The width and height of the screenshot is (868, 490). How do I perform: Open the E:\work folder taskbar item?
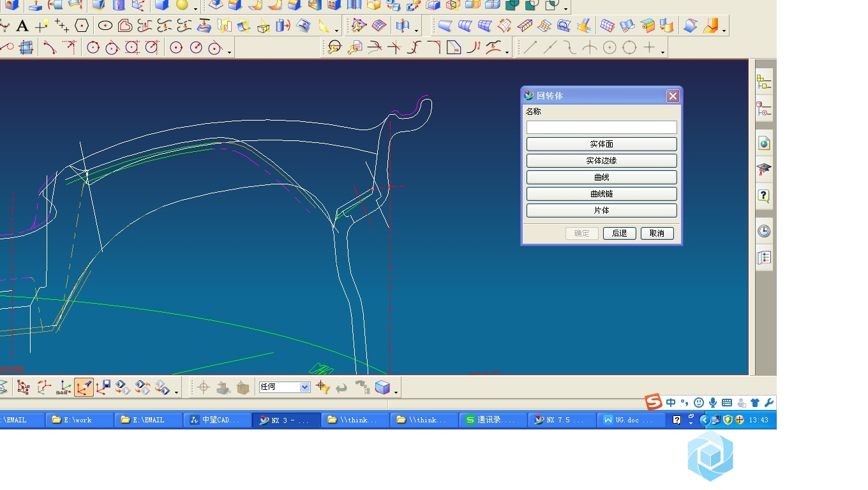79,420
